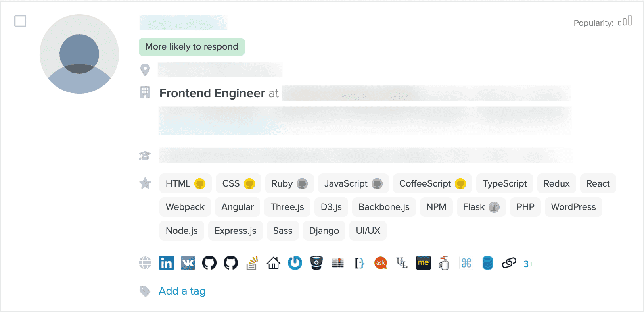644x312 pixels.
Task: Open the Stack Overflow profile icon
Action: point(252,263)
